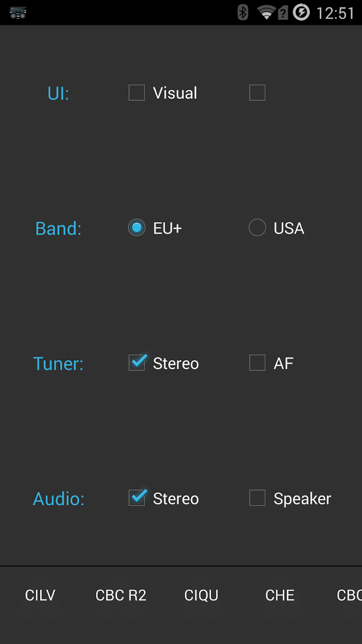Enable the AF tuner option
The image size is (362, 644).
pos(257,363)
